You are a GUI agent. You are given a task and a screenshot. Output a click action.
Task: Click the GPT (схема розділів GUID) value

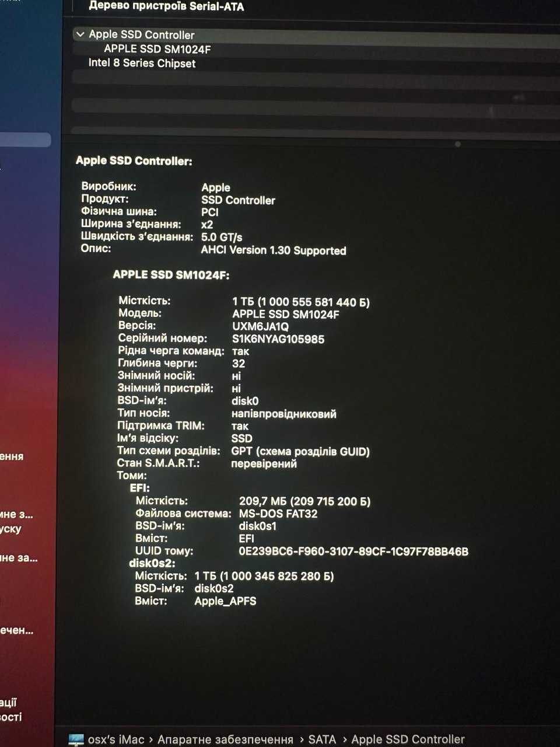(300, 451)
